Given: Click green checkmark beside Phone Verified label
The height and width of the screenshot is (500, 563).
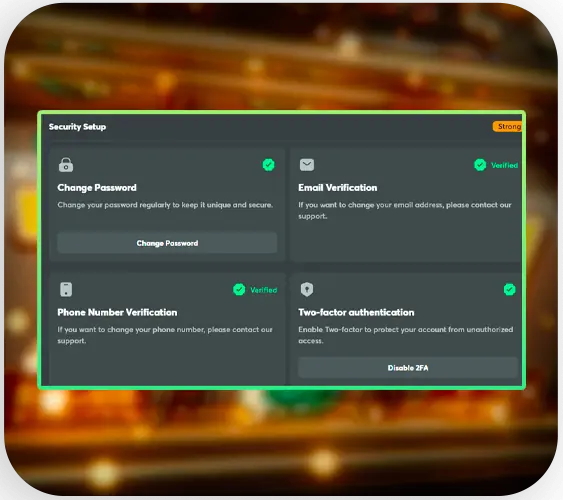Looking at the screenshot, I should [x=239, y=290].
